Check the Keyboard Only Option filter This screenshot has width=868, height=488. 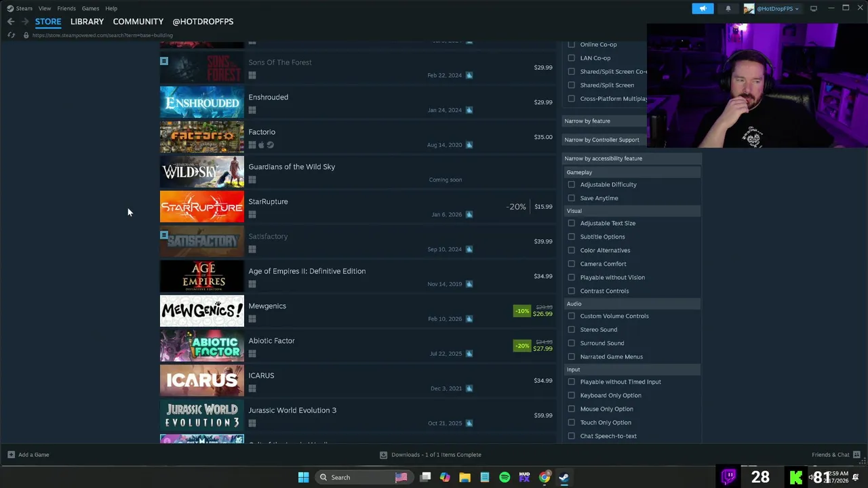coord(571,395)
